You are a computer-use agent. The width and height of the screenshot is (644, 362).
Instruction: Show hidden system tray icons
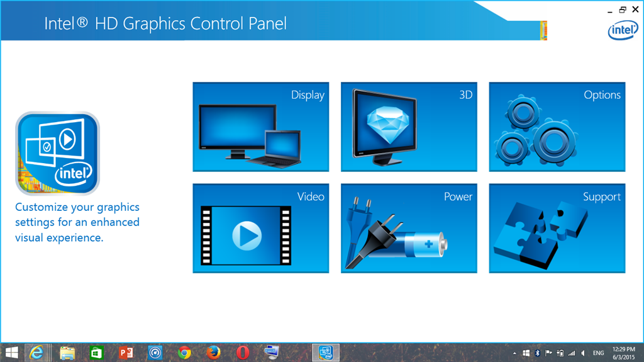[514, 353]
